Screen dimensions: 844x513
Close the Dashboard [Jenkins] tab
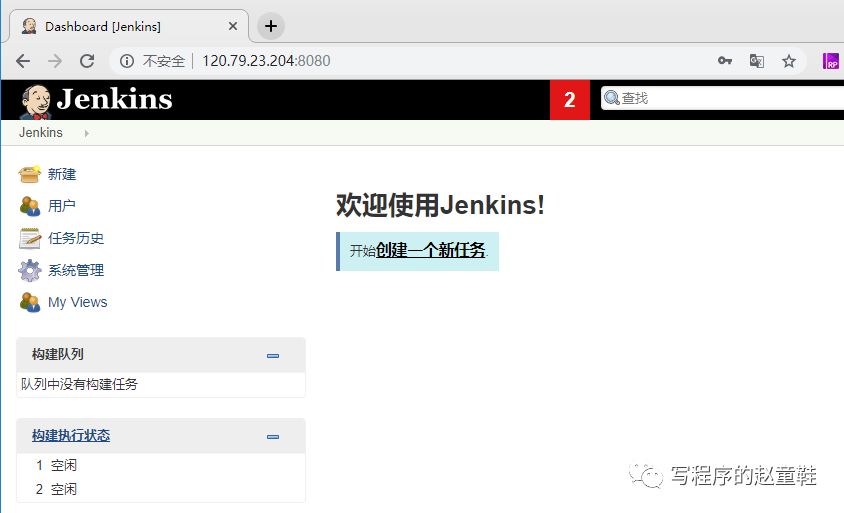pyautogui.click(x=233, y=26)
